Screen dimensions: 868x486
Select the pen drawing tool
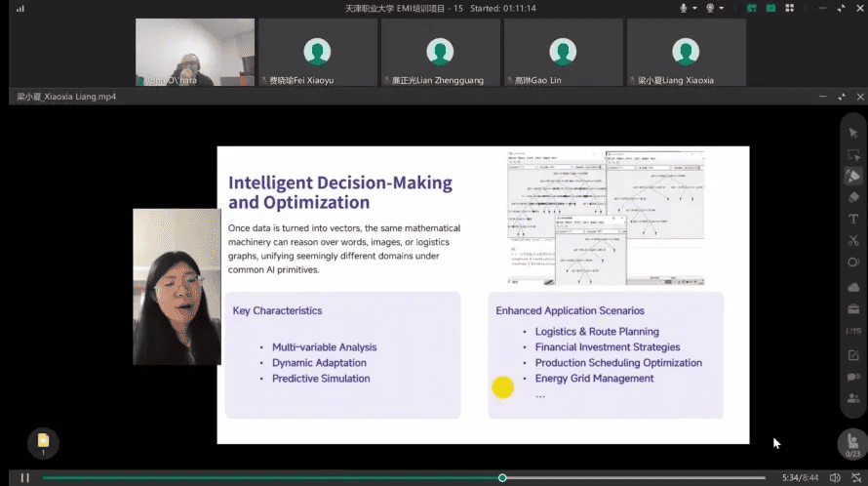(853, 176)
